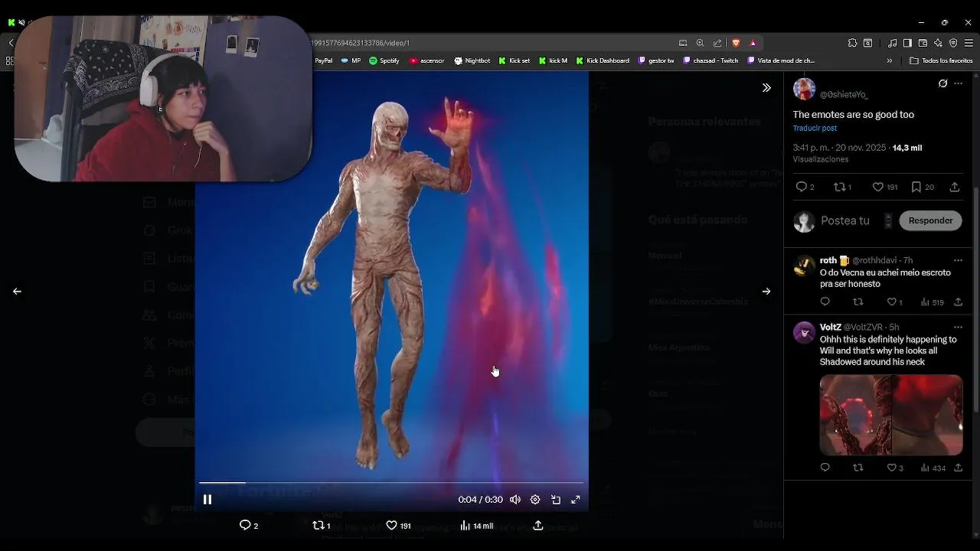Screen dimensions: 980x551
Task: Click the Postea tu reply input field
Action: coord(845,220)
